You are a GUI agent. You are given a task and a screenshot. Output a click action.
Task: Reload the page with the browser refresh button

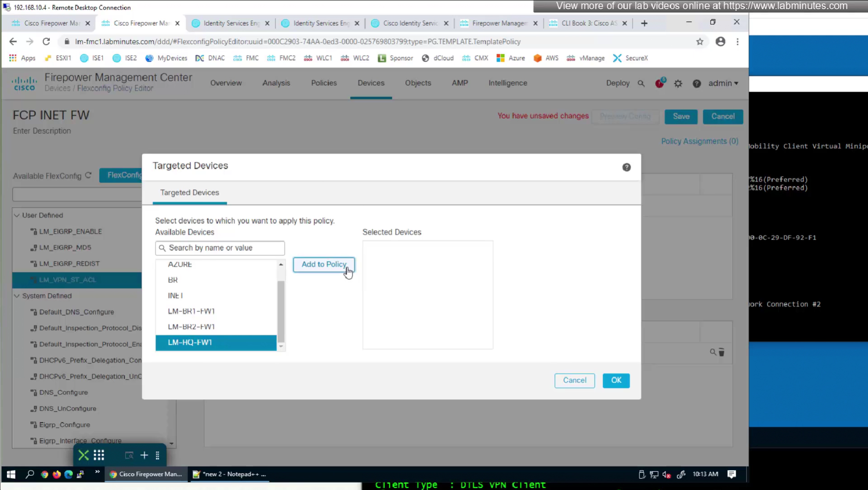(46, 42)
